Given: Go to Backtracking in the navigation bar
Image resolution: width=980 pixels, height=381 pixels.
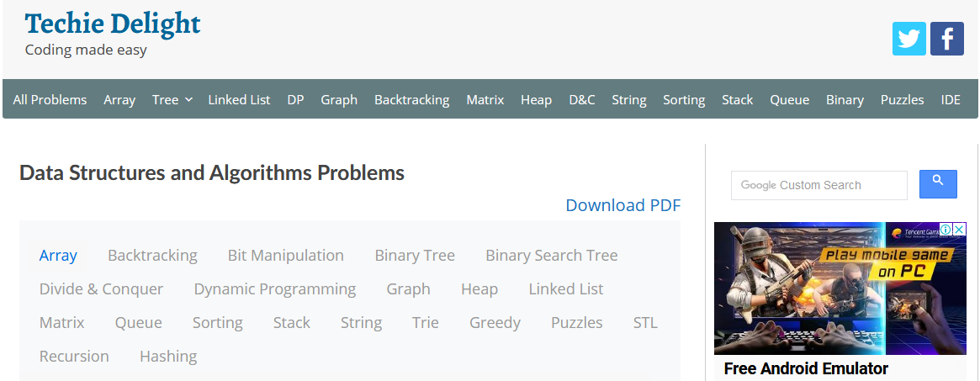Looking at the screenshot, I should pos(411,99).
